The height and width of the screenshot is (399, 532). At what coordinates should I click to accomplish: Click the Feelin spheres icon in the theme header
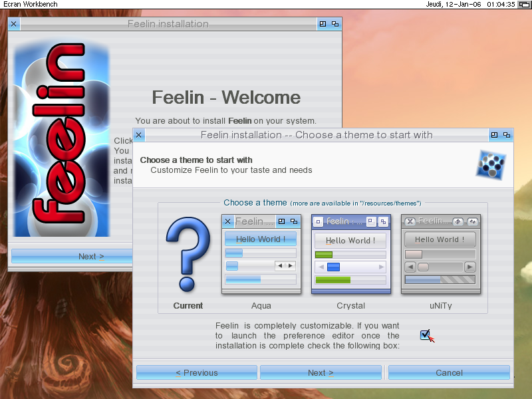pos(491,165)
